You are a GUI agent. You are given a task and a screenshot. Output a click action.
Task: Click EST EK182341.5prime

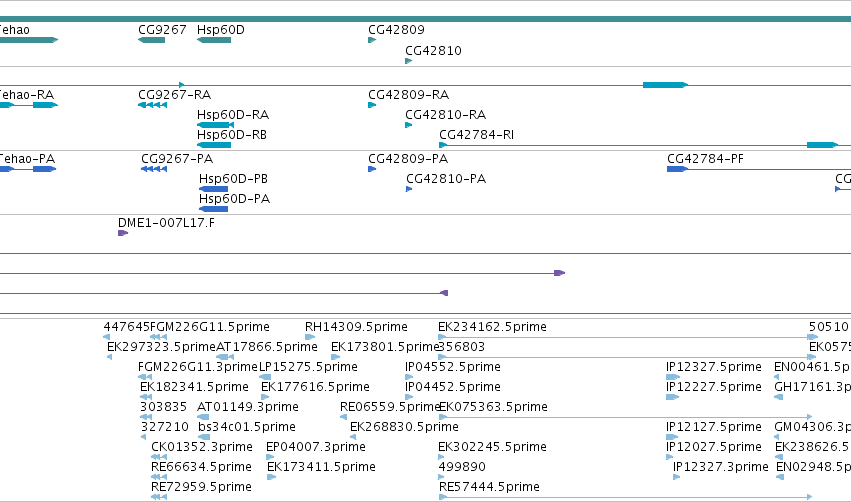coord(194,387)
